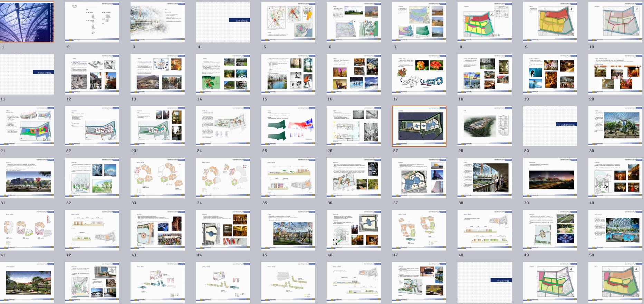Select slide 42 thumbnail

click(x=92, y=230)
